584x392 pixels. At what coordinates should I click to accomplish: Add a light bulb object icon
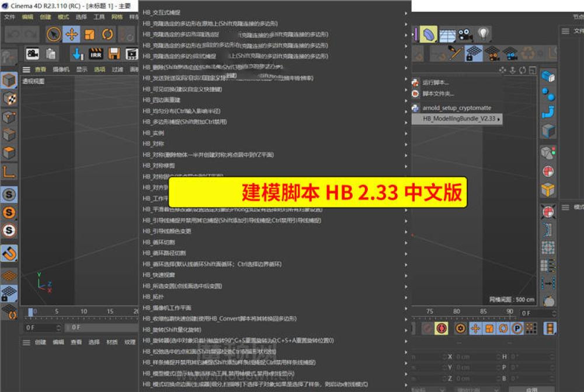coord(484,34)
